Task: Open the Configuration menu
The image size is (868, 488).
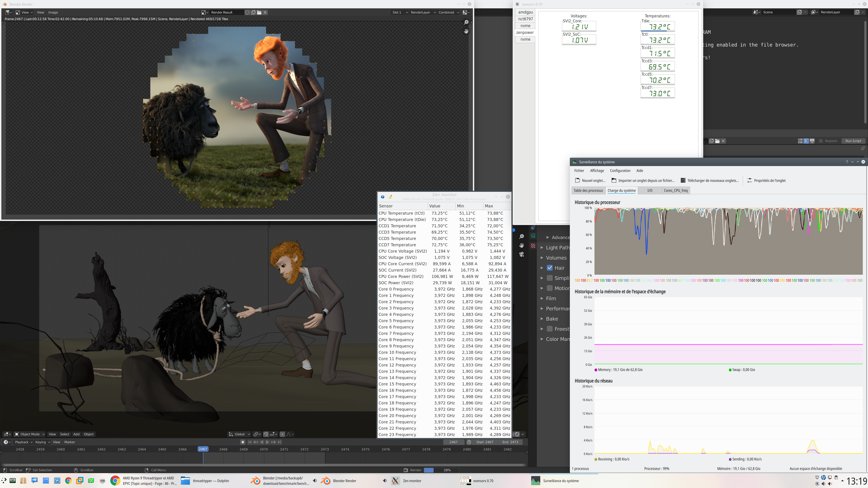Action: coord(620,171)
